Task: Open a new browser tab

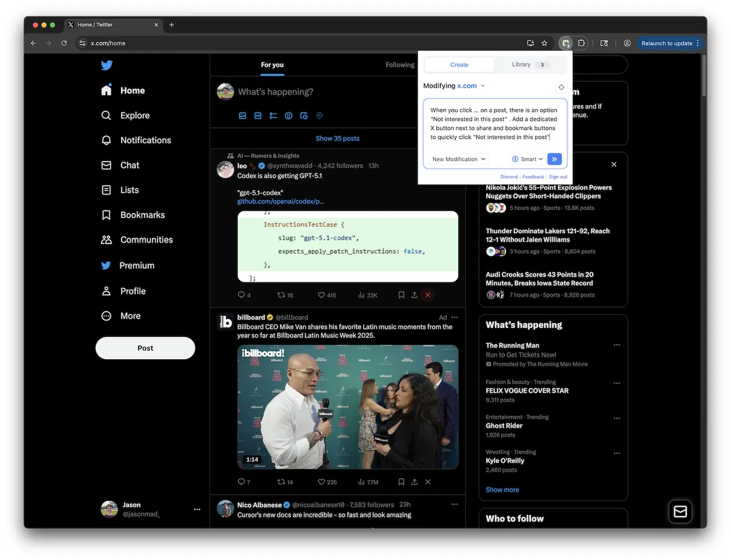Action: tap(171, 25)
